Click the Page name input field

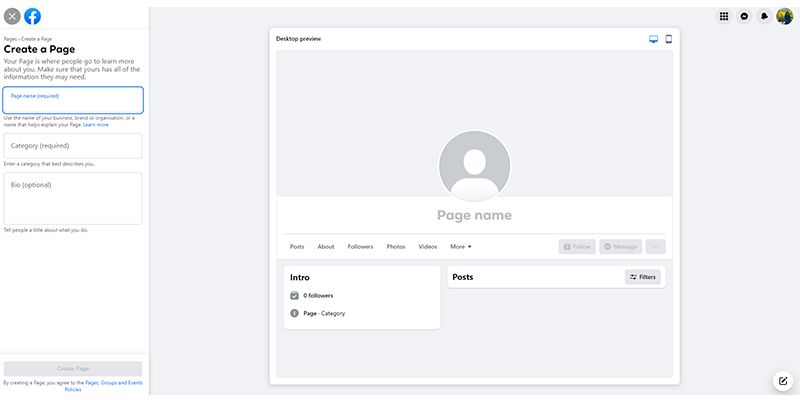(x=73, y=100)
